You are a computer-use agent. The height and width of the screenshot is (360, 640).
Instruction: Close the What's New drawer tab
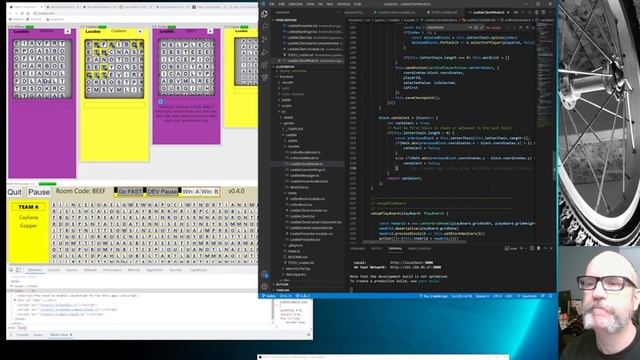pyautogui.click(x=71, y=335)
